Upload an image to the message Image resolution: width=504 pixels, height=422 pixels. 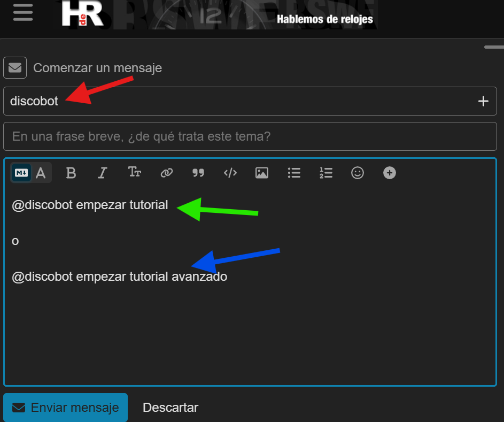click(262, 173)
